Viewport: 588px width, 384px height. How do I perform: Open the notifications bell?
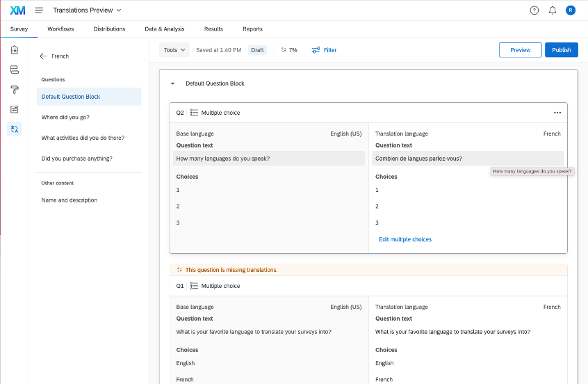553,10
